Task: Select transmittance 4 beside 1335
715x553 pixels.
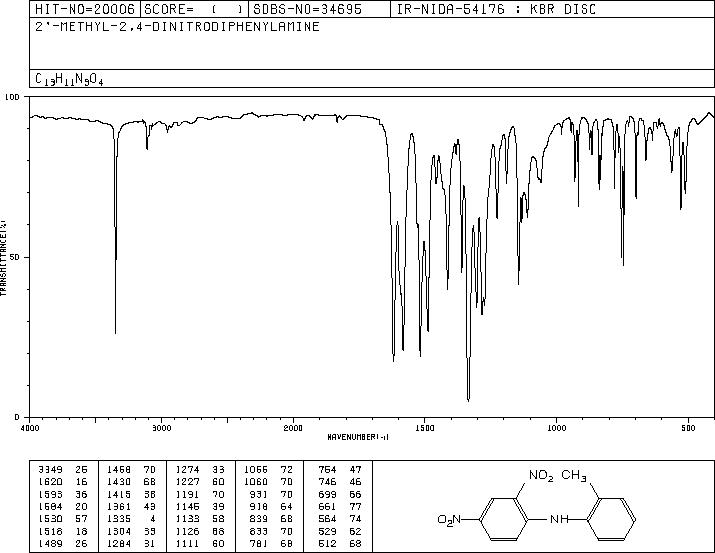Action: coord(153,519)
